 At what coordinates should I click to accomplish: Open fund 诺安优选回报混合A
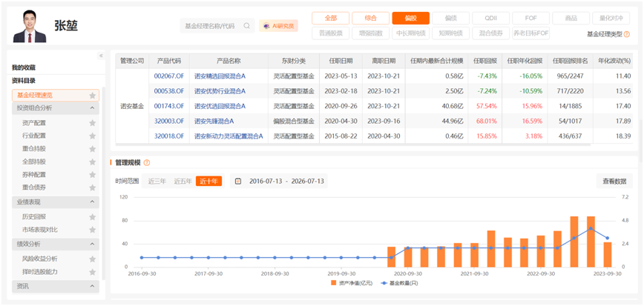(220, 106)
